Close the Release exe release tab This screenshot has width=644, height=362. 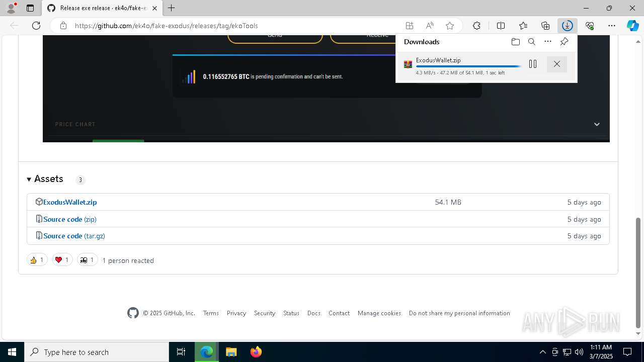tap(154, 8)
